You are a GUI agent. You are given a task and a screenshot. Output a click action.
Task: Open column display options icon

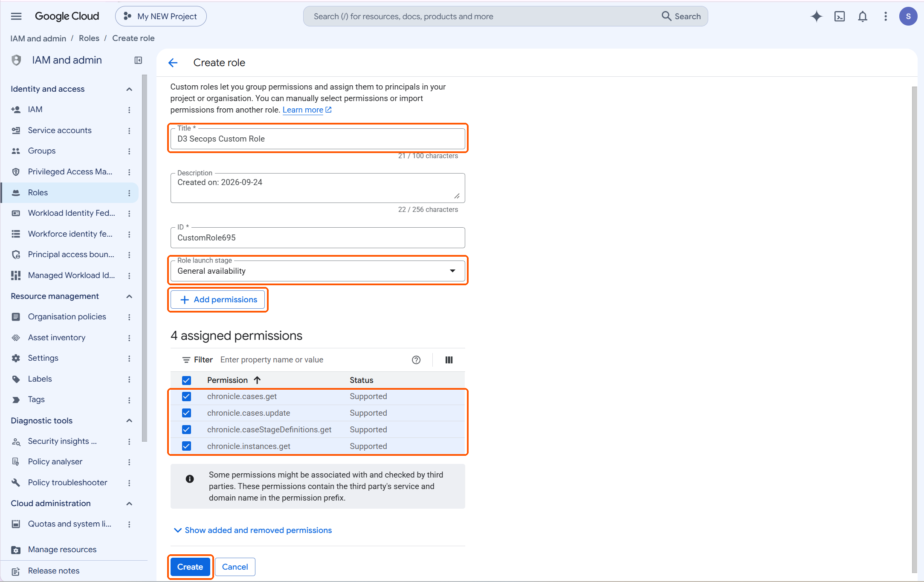449,360
